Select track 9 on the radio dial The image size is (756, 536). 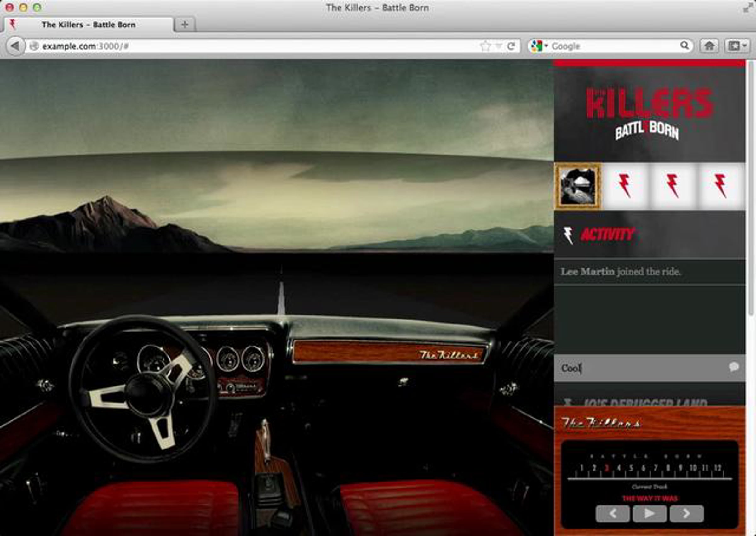tap(680, 468)
